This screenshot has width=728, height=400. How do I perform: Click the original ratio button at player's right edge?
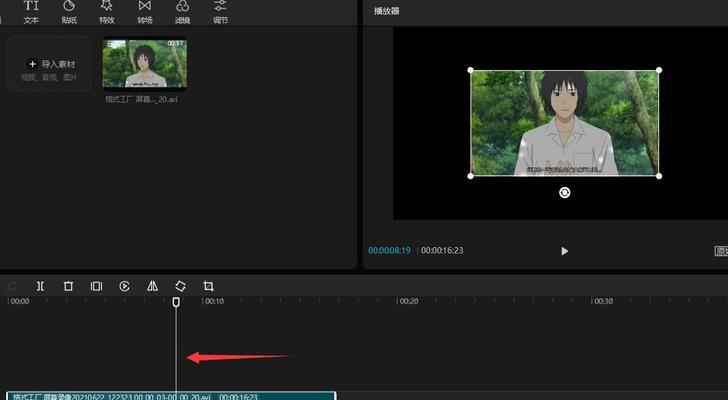[721, 251]
